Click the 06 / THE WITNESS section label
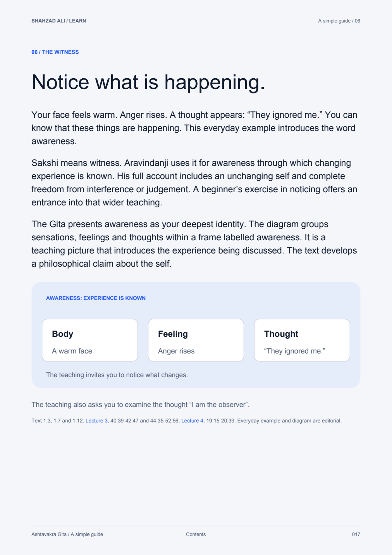The width and height of the screenshot is (392, 555). tap(55, 52)
